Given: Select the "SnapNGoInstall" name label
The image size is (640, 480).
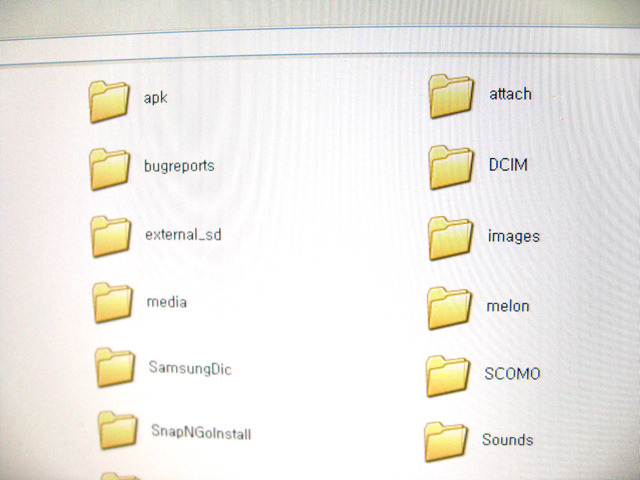Looking at the screenshot, I should pos(200,433).
